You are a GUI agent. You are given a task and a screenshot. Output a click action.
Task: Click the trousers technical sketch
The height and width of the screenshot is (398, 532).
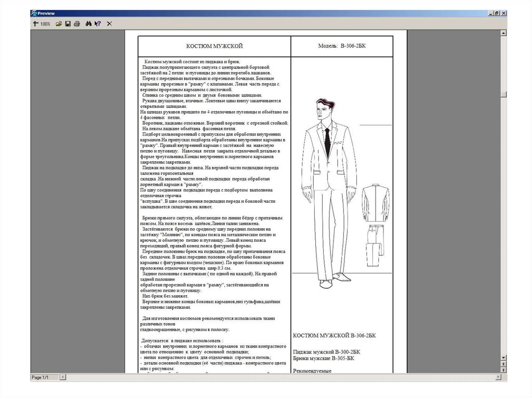tap(375, 245)
